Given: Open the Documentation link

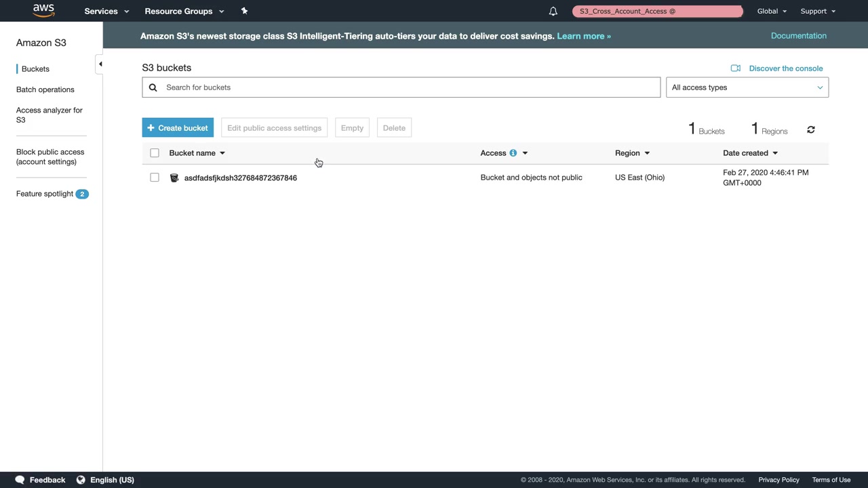Looking at the screenshot, I should click(x=799, y=36).
